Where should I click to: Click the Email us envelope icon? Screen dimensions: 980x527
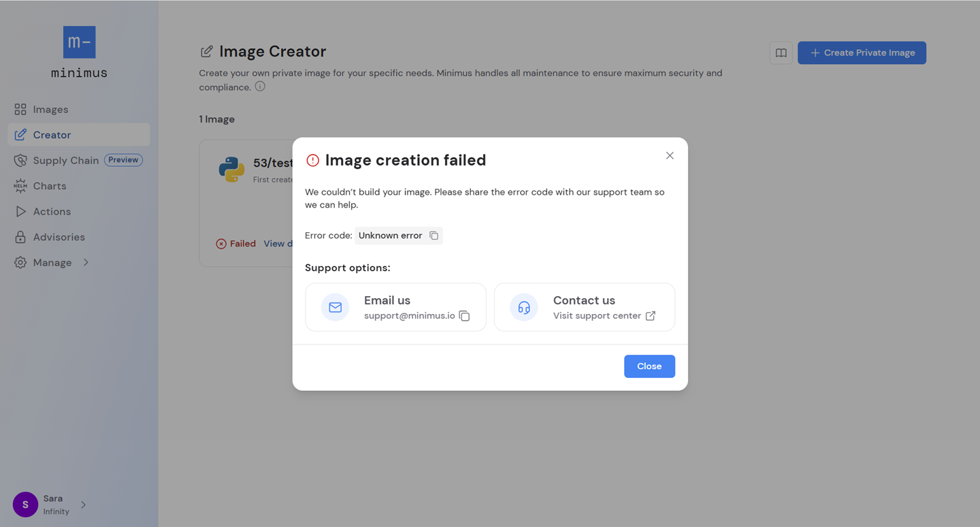click(x=335, y=307)
